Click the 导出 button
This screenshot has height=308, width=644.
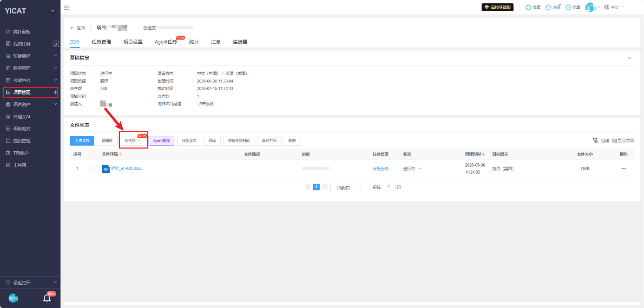tap(212, 141)
